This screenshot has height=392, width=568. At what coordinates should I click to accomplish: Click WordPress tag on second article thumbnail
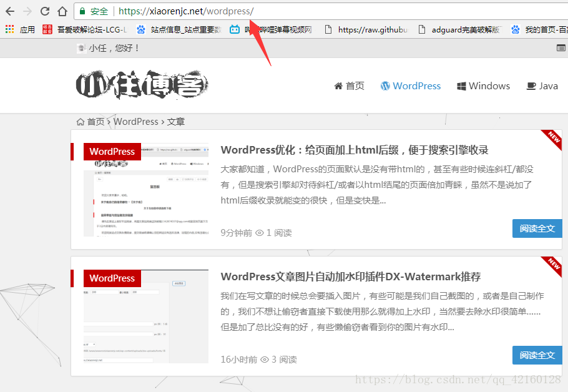coord(112,278)
